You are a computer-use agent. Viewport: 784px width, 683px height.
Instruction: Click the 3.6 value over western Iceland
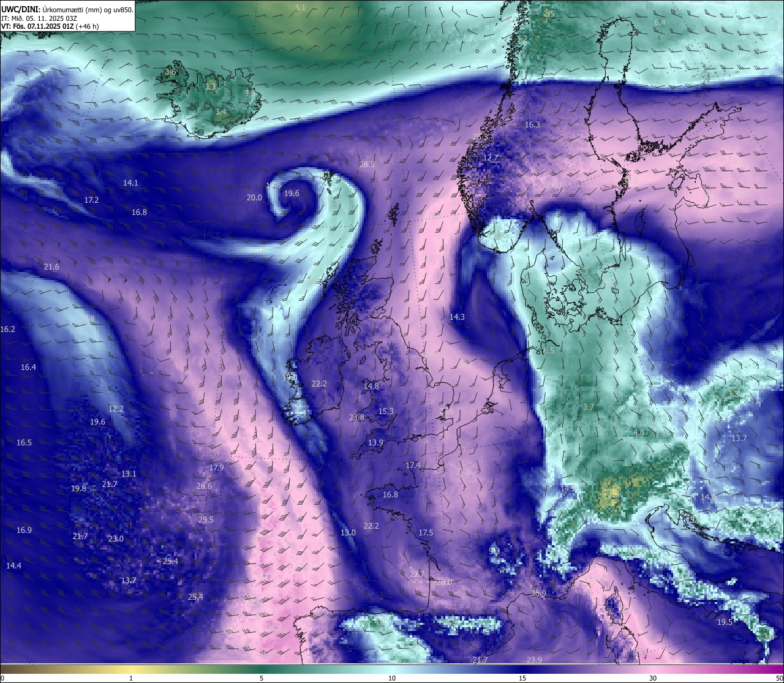point(170,72)
